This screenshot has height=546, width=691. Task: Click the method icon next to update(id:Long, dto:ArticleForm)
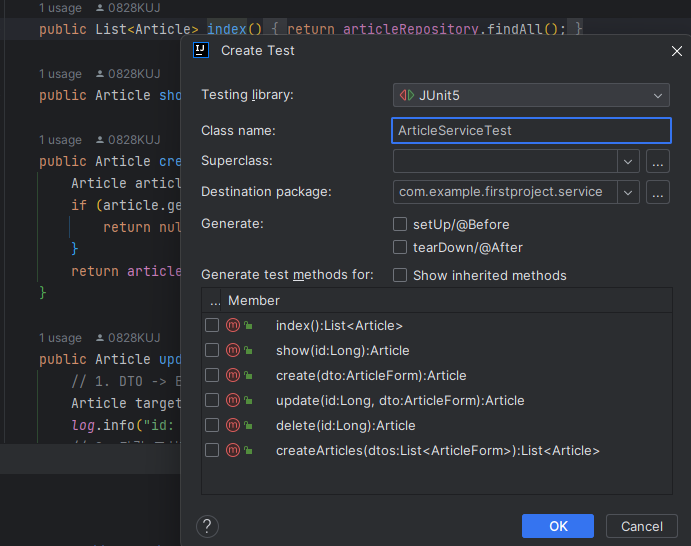coord(233,400)
